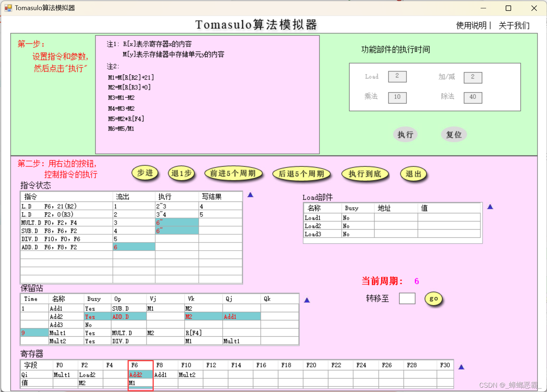Maximize the Tomasulo simulator window
This screenshot has height=392, width=547.
pyautogui.click(x=508, y=8)
